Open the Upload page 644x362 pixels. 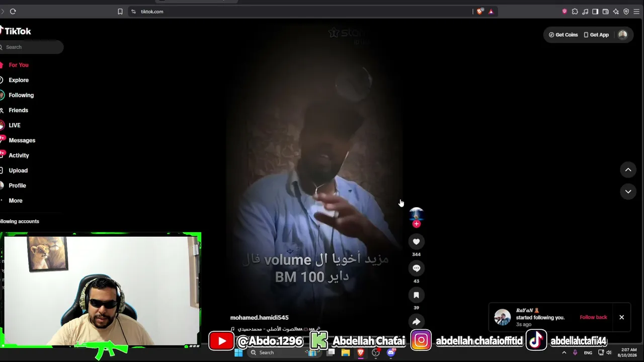(x=18, y=170)
